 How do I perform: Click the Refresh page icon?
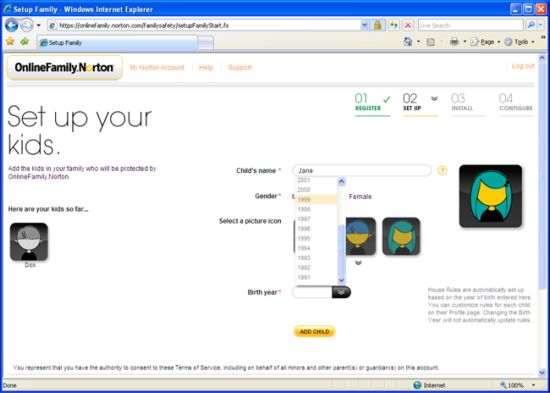coord(394,25)
